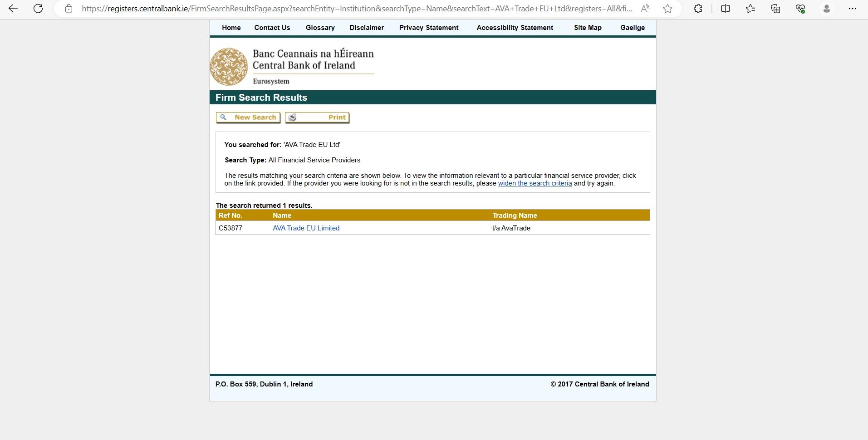Open the browser Settings and more menu
This screenshot has height=440, width=868.
(852, 9)
